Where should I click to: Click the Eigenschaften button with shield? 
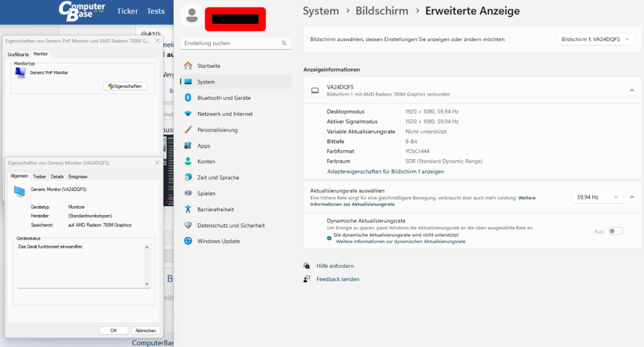125,86
